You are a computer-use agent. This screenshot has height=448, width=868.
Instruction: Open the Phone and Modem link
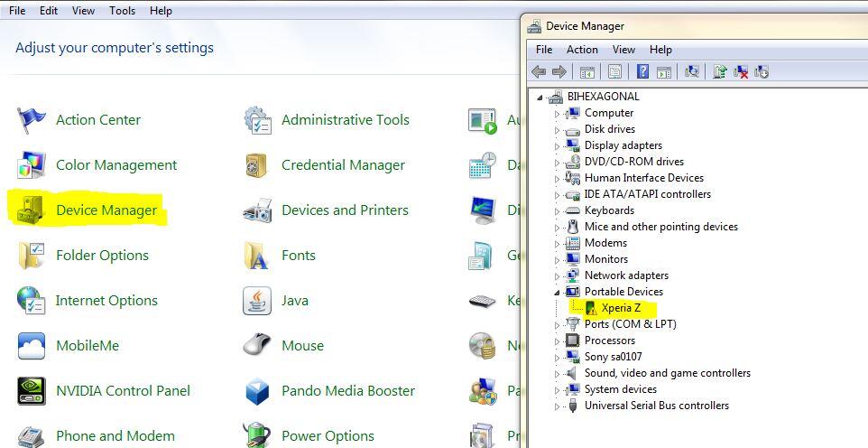tap(115, 435)
